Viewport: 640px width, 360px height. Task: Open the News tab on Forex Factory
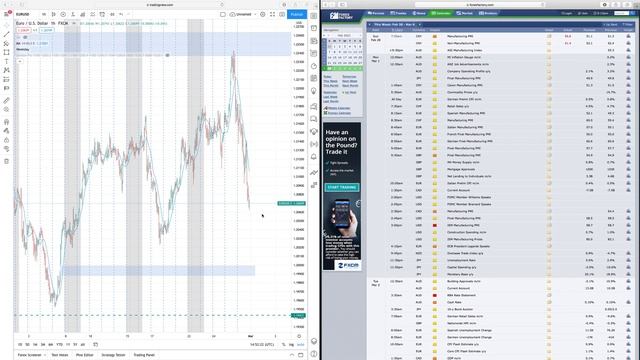tap(419, 13)
